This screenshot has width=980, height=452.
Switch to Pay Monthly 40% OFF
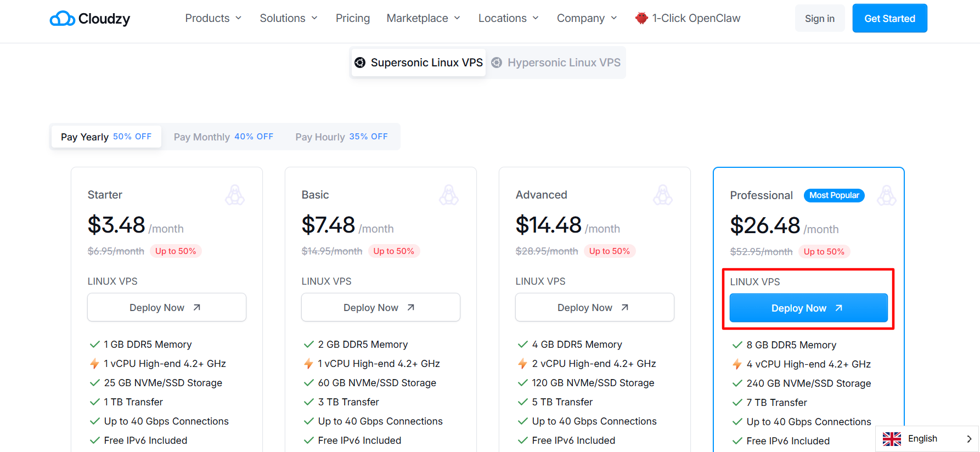[223, 137]
